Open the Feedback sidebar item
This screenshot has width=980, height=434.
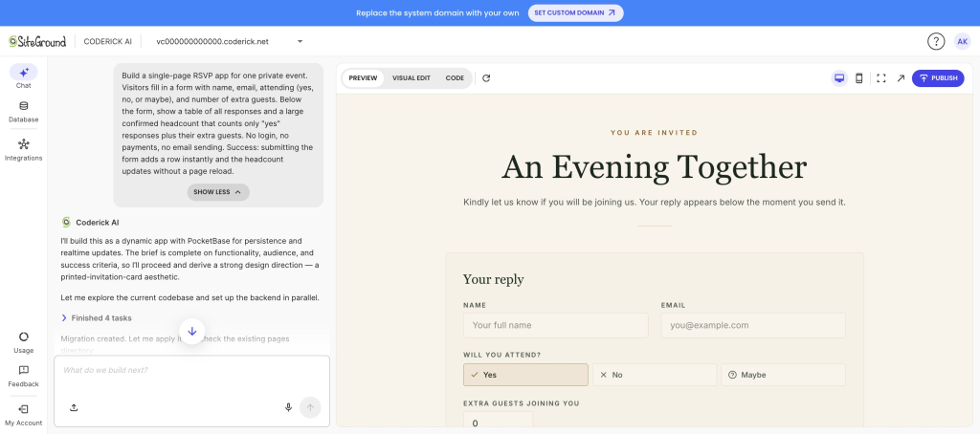[x=23, y=376]
